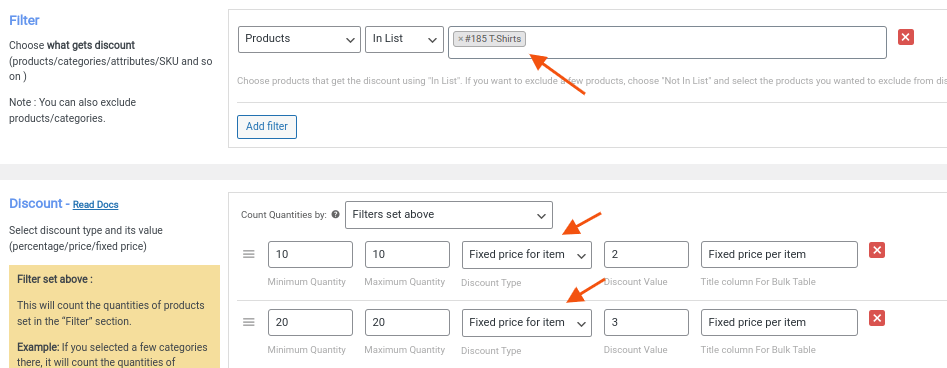Click the 'Filter set above :' note title
This screenshot has width=947, height=368.
[55, 279]
